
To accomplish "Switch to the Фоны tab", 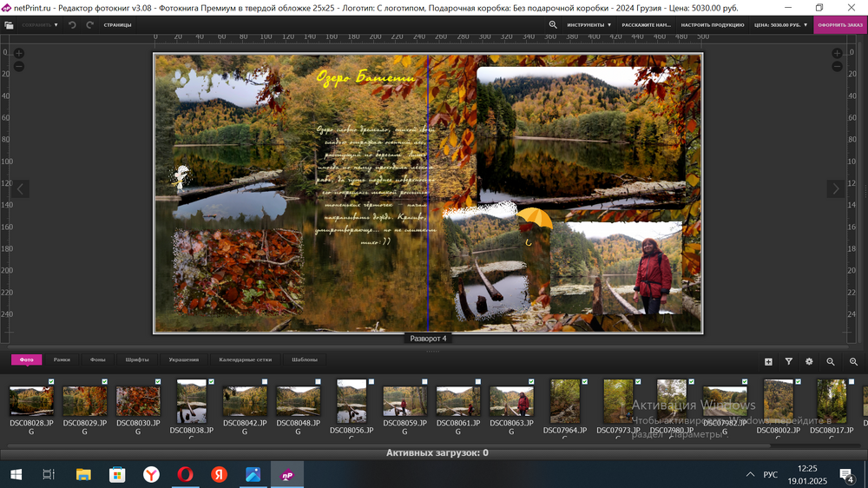I will pos(98,359).
